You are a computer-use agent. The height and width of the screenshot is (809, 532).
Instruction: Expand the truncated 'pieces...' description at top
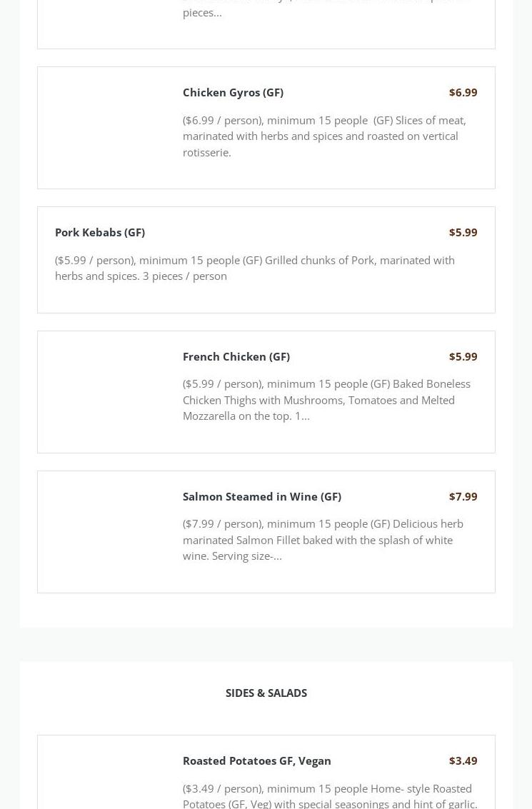click(202, 13)
